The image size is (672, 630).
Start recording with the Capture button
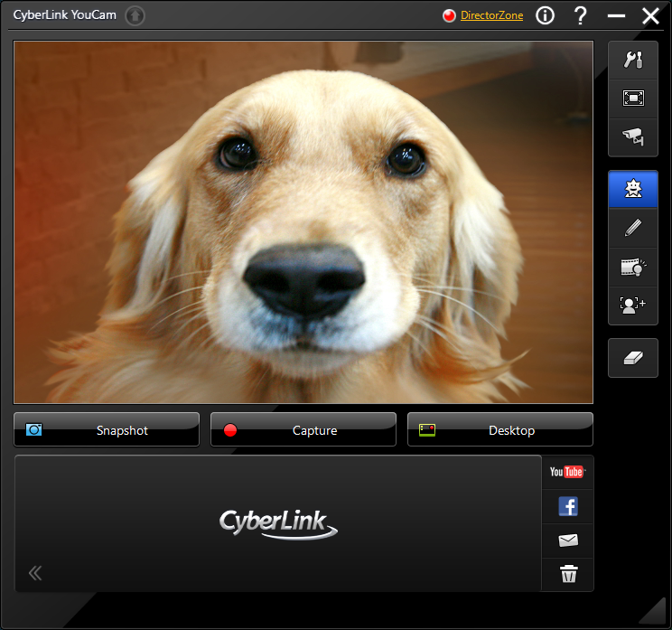[x=303, y=430]
